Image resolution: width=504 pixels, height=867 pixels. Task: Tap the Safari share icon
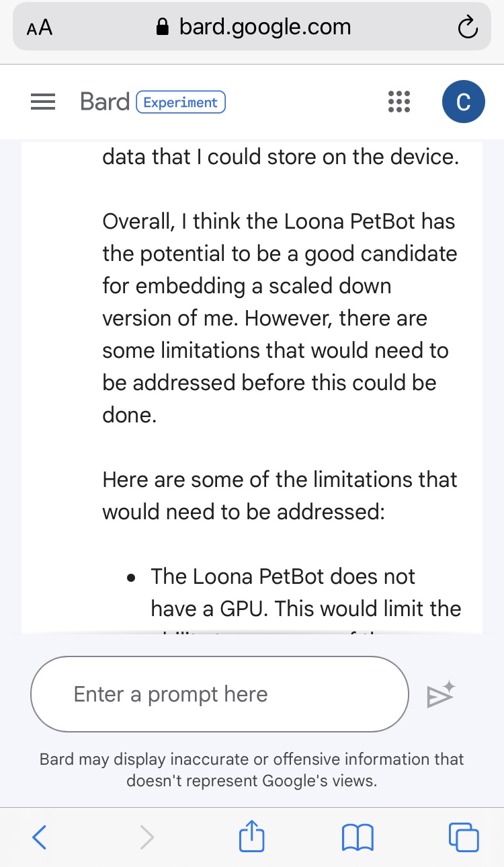tap(252, 837)
